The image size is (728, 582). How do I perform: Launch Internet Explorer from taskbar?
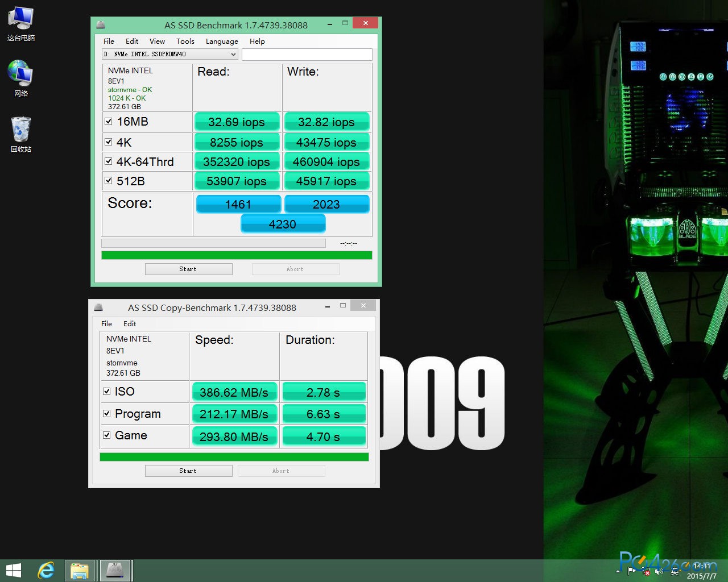[46, 570]
